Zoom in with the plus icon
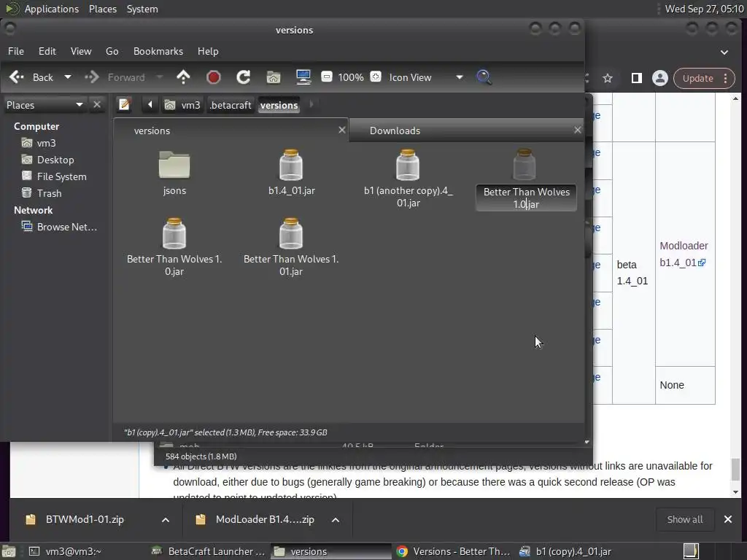 point(376,77)
